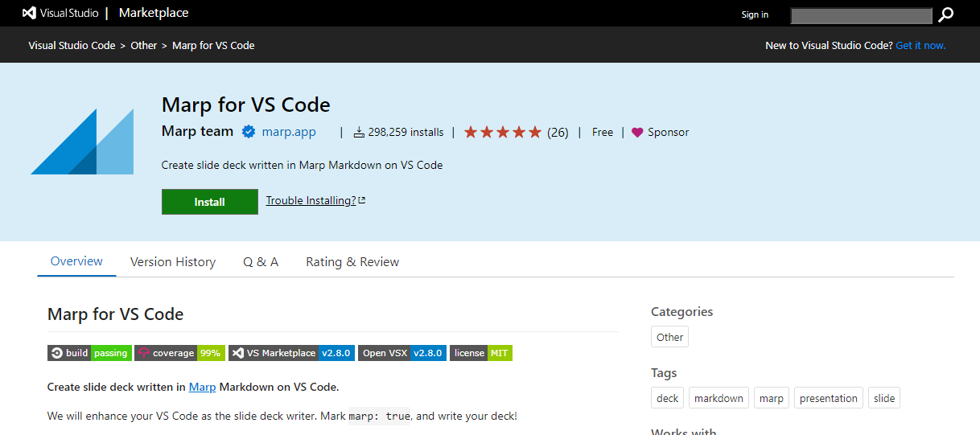Click the coverage 99% badge

[x=179, y=353]
